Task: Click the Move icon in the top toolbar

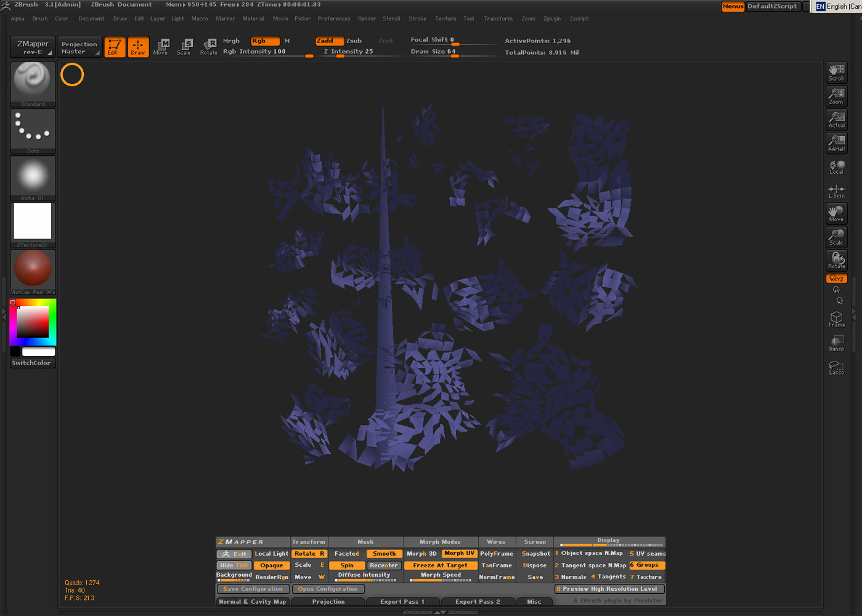Action: (161, 46)
